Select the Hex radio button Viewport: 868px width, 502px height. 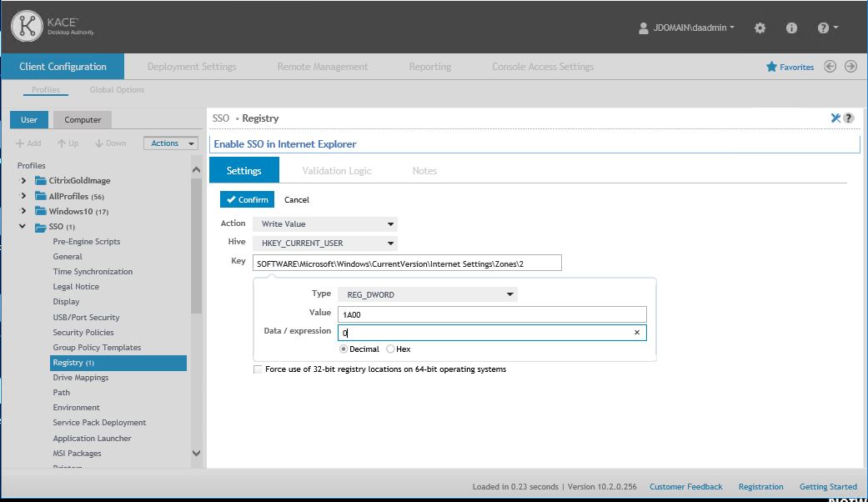(390, 349)
